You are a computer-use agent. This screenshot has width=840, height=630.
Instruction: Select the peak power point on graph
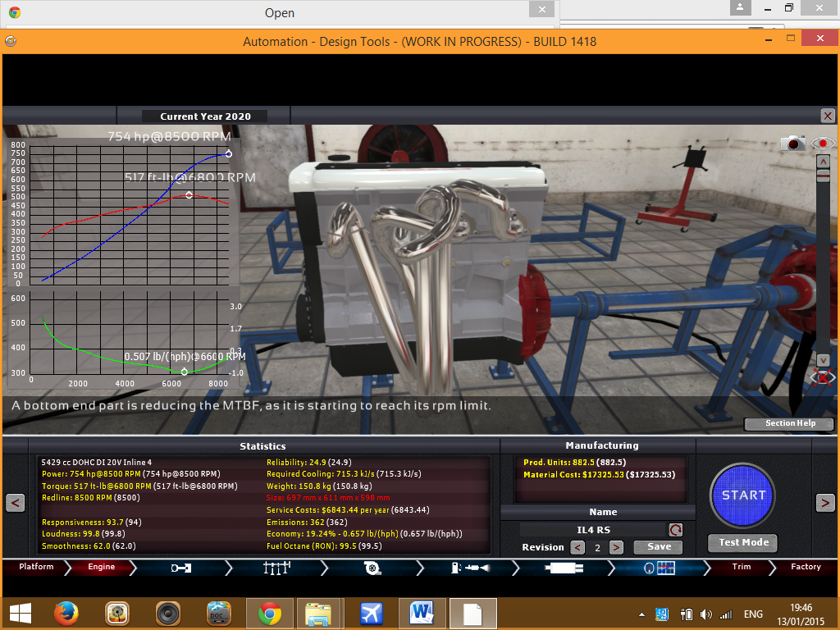click(229, 153)
